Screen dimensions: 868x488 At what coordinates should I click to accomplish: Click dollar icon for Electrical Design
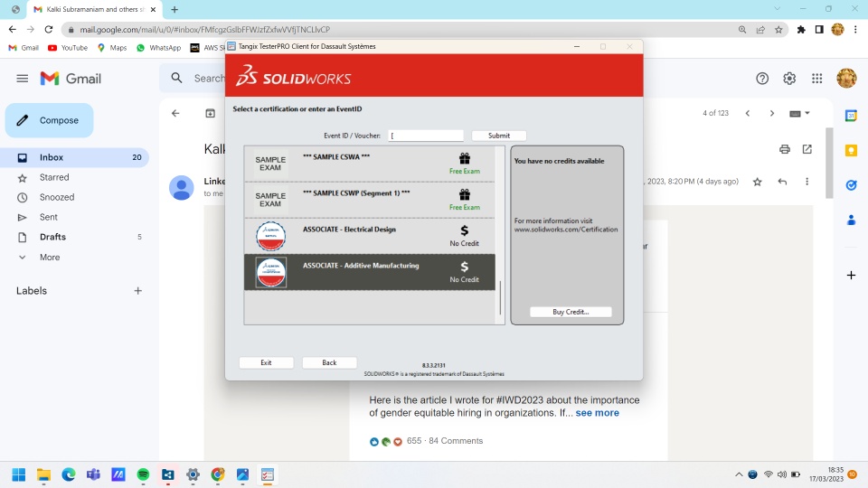465,230
